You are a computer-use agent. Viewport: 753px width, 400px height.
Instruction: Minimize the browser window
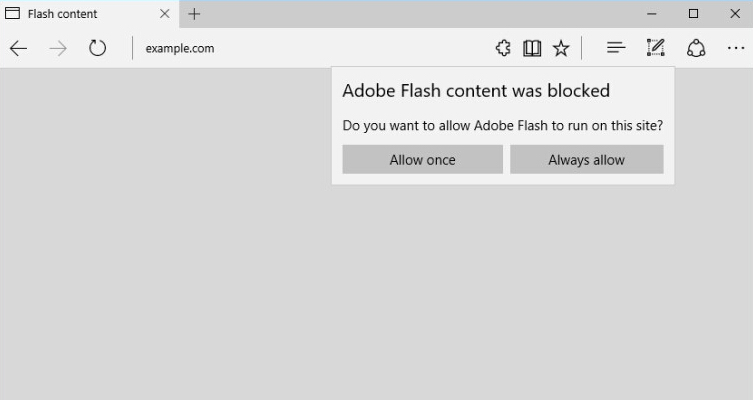coord(652,14)
